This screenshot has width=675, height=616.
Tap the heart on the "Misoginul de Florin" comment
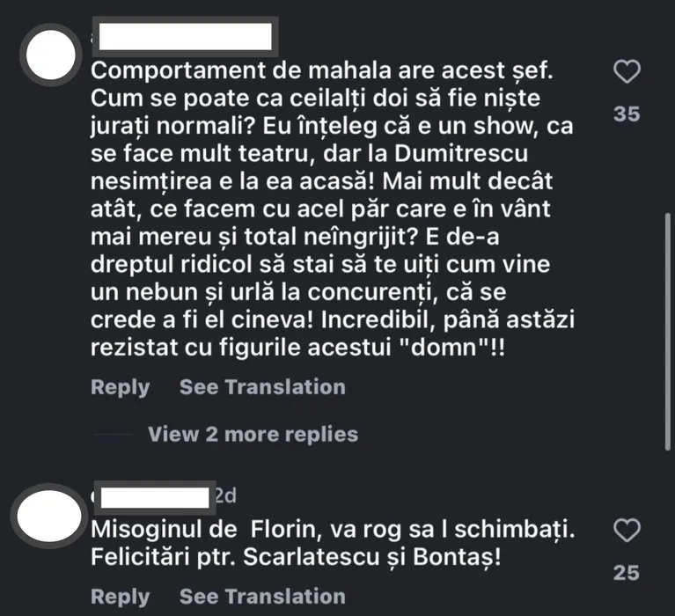coord(626,531)
